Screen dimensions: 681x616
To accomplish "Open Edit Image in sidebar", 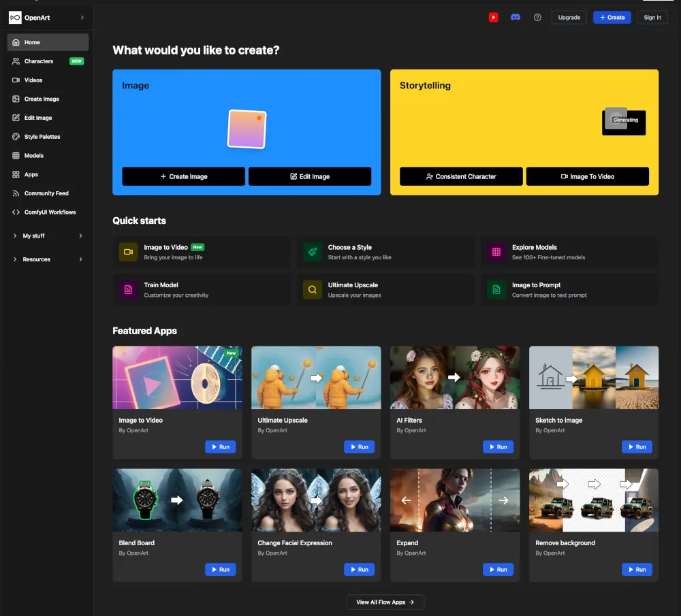I will (x=48, y=118).
